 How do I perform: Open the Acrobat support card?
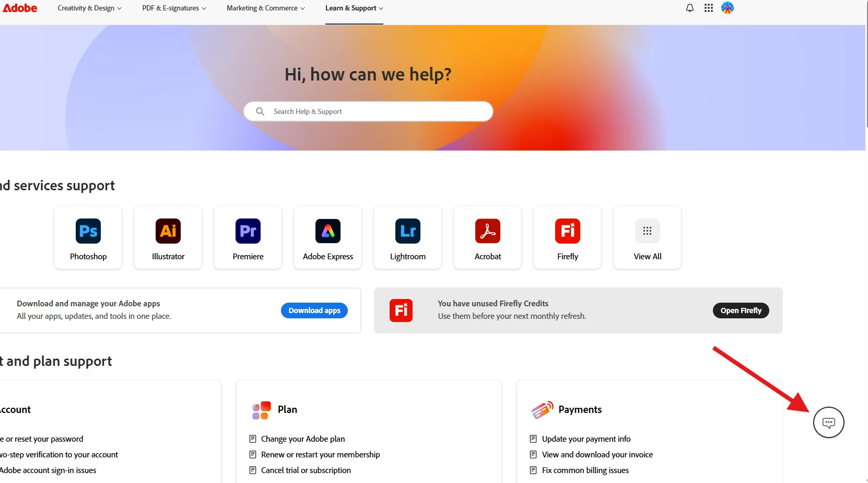(488, 237)
